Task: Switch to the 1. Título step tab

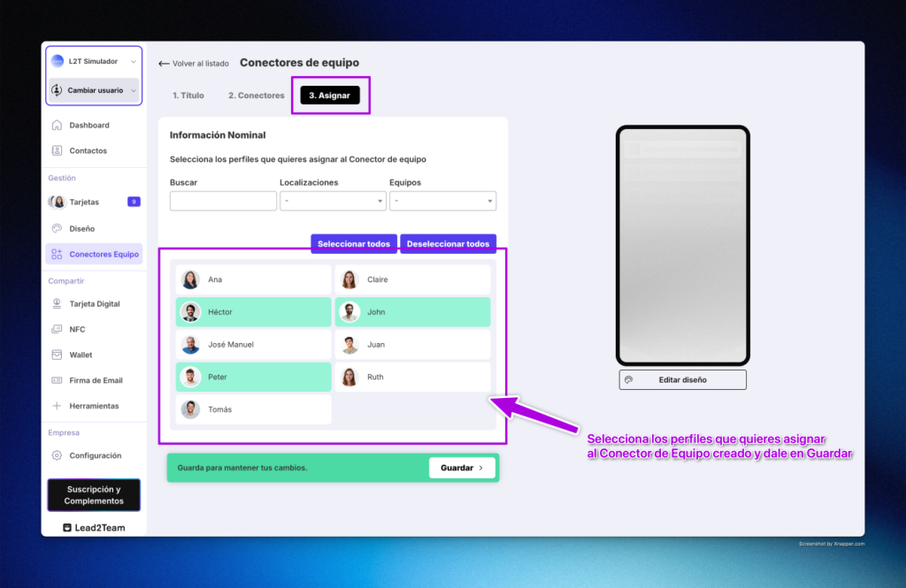Action: click(188, 95)
